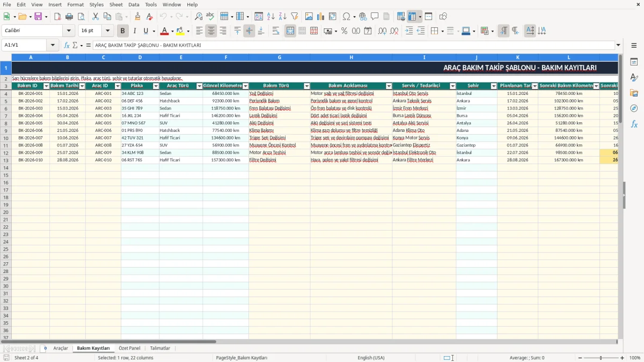The width and height of the screenshot is (644, 362).
Task: Add a decimal place
Action: coord(383,31)
